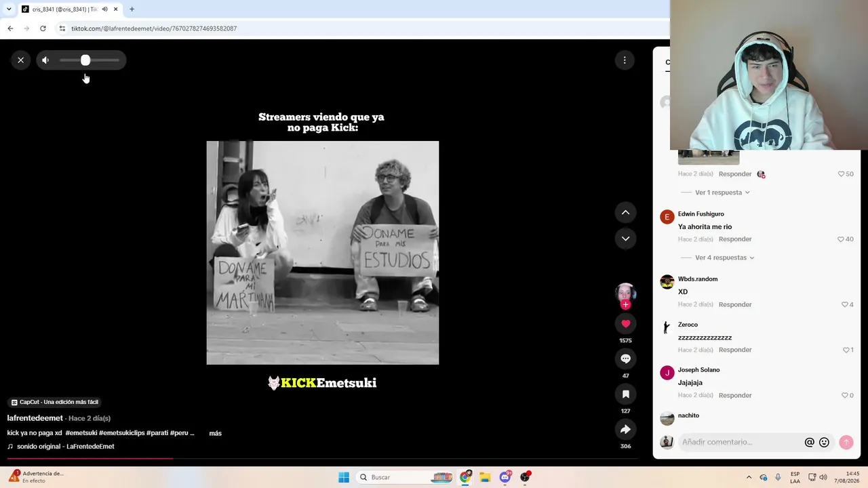Open Discord from the taskbar

coord(505,477)
